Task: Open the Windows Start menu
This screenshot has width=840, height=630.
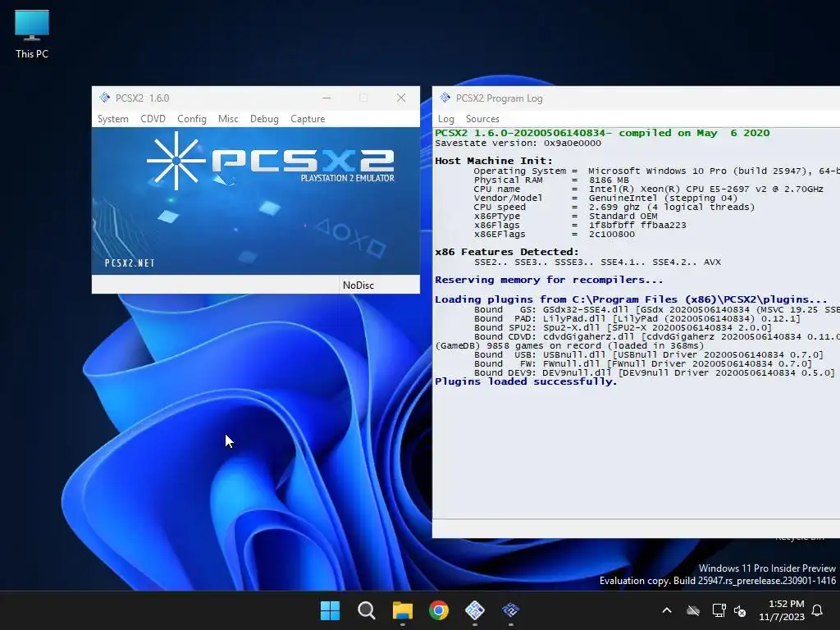Action: pos(330,610)
